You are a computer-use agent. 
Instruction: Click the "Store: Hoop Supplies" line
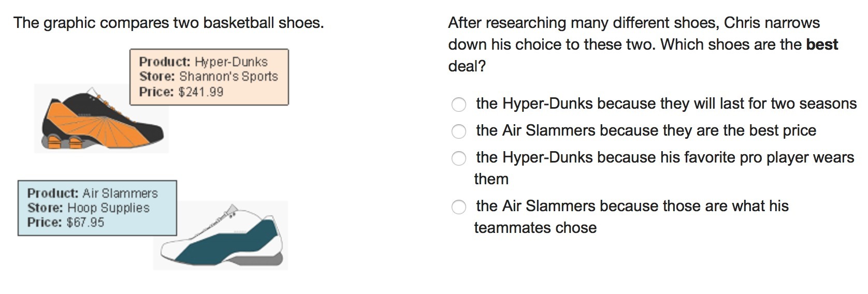coord(88,208)
